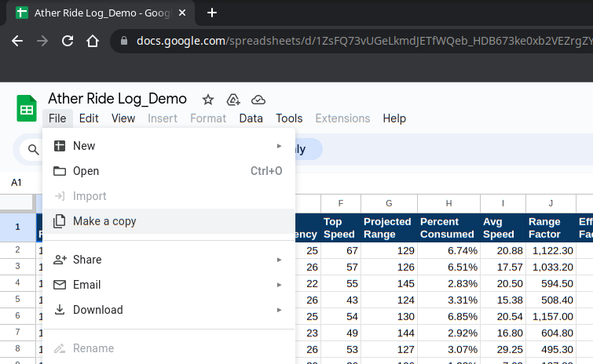The width and height of the screenshot is (593, 364).
Task: Expand the Download submenu arrow
Action: (279, 310)
